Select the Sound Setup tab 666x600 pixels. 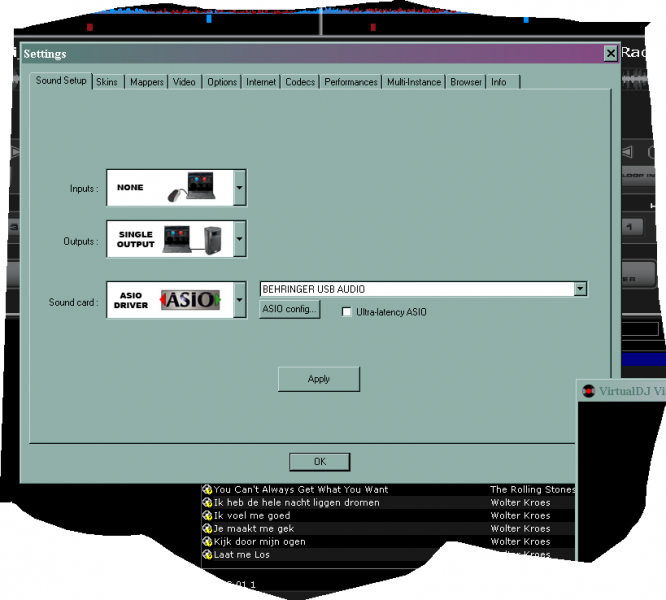click(61, 80)
